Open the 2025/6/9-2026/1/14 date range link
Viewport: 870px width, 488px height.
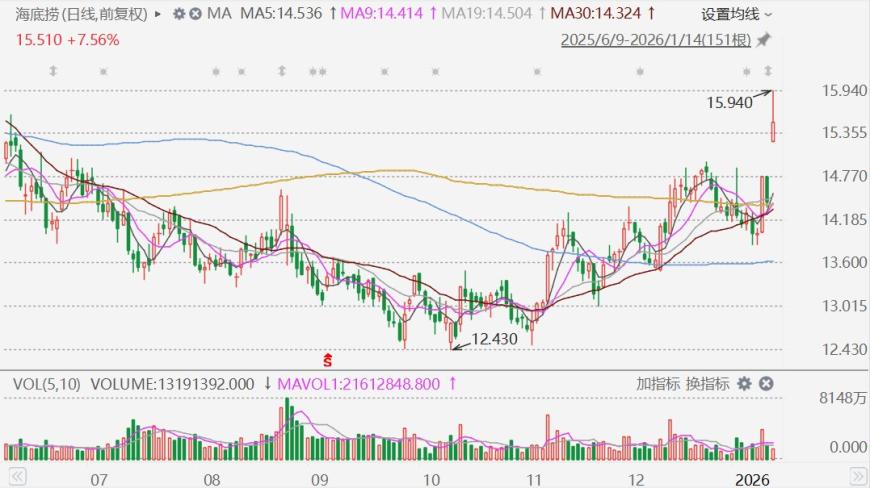[655, 40]
